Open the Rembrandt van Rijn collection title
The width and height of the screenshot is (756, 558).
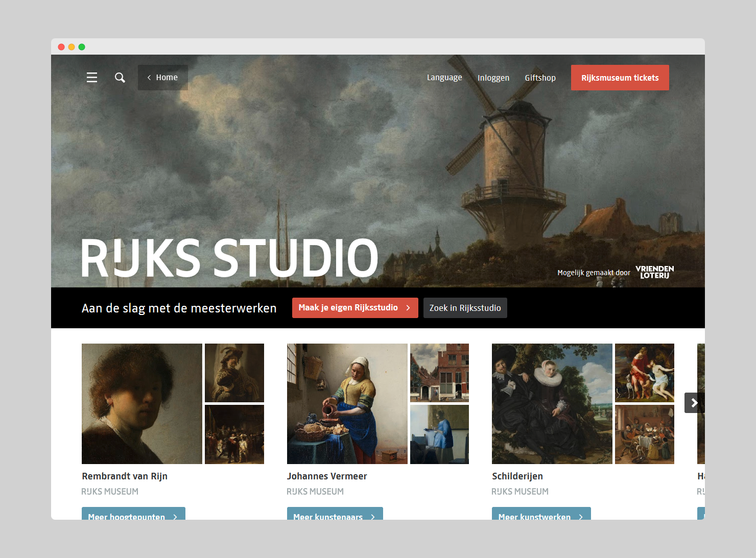click(125, 476)
